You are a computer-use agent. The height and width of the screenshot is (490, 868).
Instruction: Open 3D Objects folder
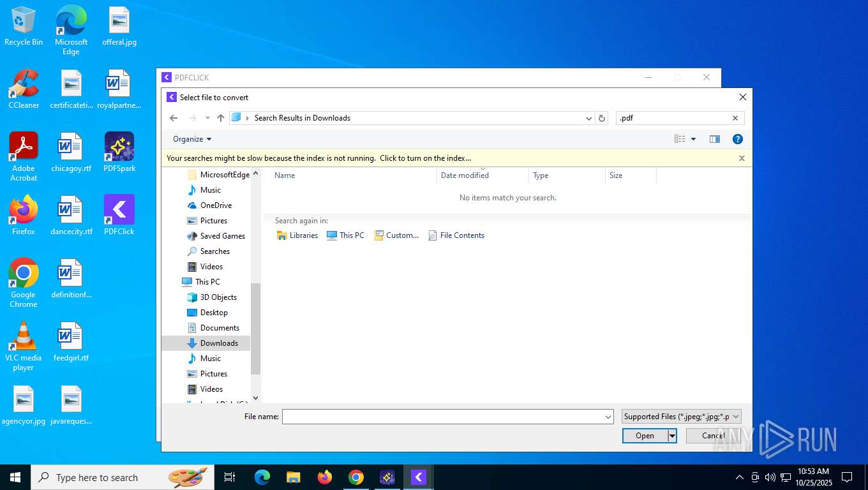coord(212,297)
